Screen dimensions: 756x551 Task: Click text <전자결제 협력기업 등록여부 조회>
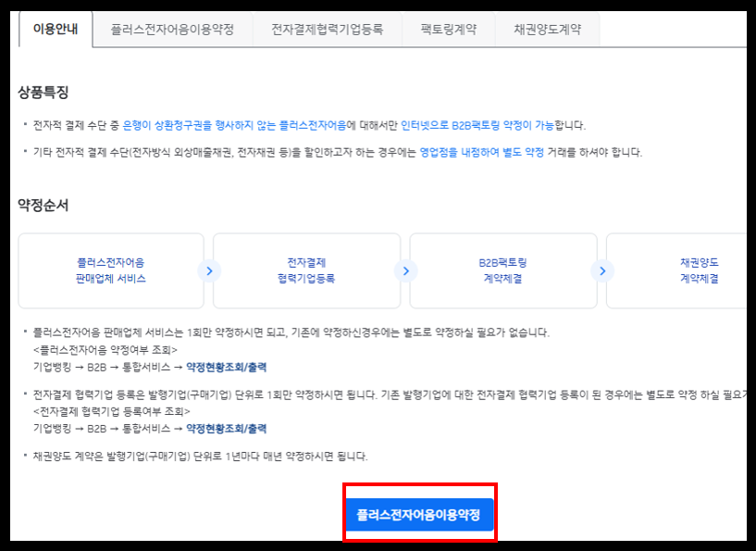pos(112,411)
